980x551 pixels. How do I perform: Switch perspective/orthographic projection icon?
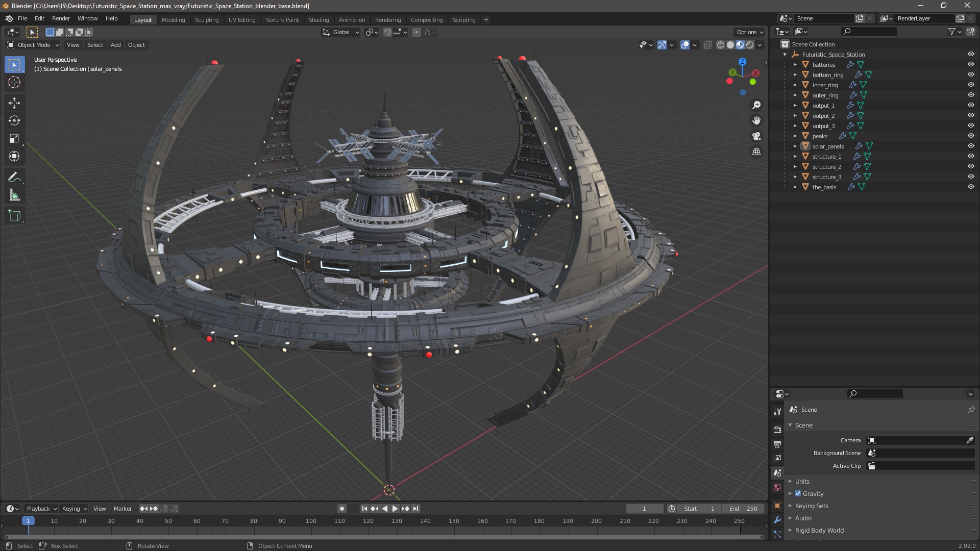click(756, 152)
